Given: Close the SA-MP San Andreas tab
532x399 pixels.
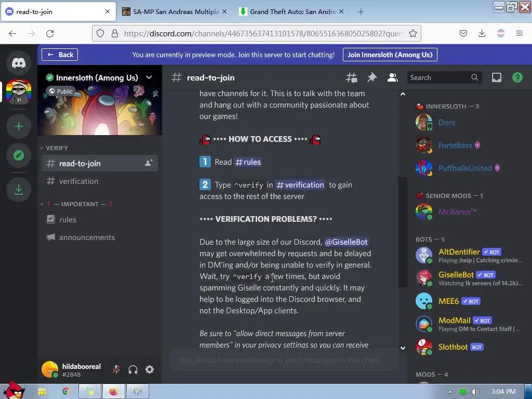Looking at the screenshot, I should coord(224,12).
